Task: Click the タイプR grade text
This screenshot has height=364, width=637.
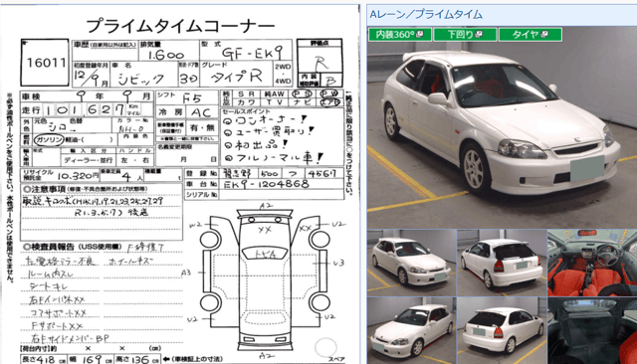Action: [237, 77]
